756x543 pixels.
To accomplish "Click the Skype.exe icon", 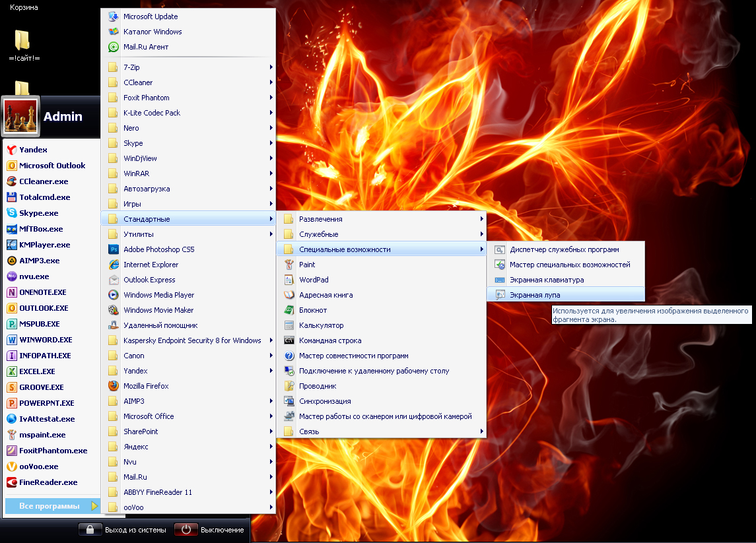I will (12, 213).
